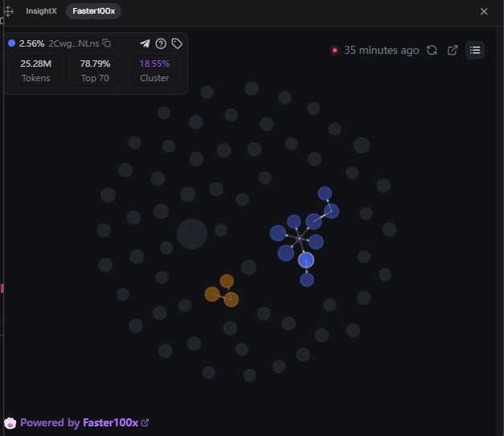Toggle the holders list view button
The height and width of the screenshot is (436, 504).
[475, 50]
